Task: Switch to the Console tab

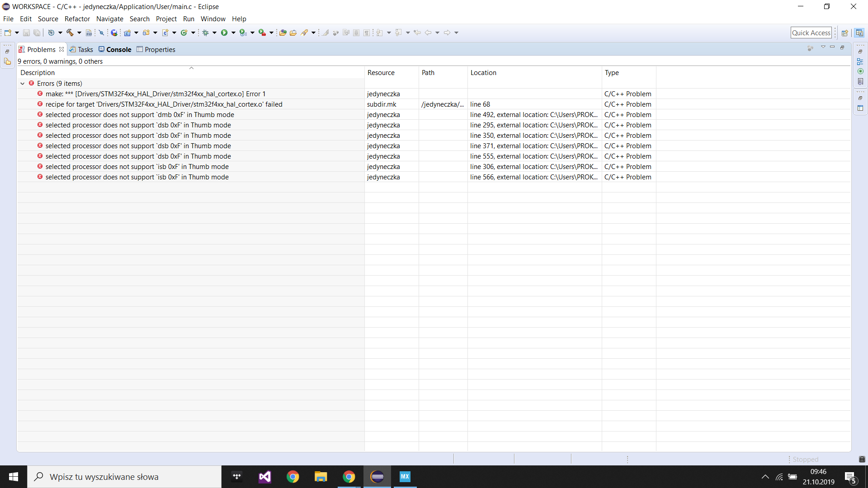Action: pos(115,50)
